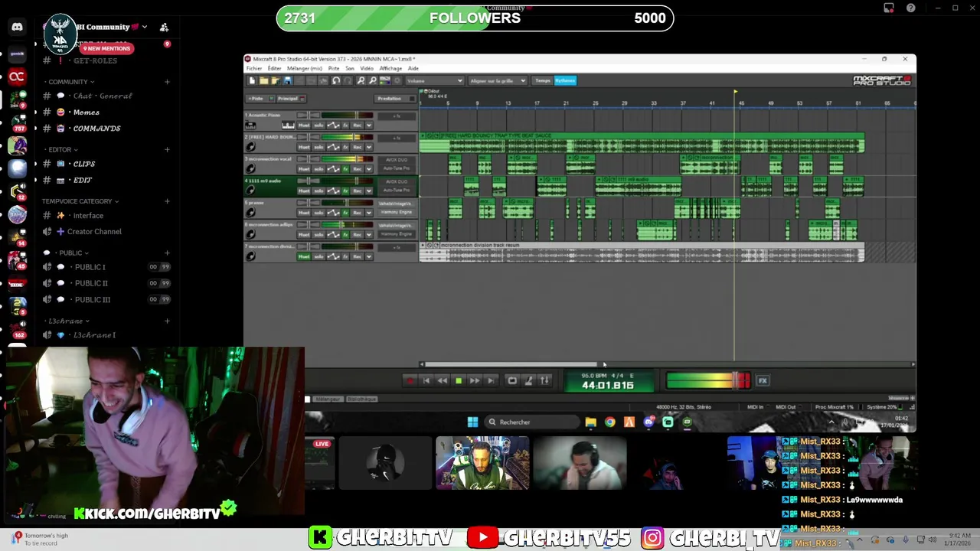This screenshot has height=551, width=980.
Task: Click the Discord home icon in the sidebar
Action: tap(17, 27)
